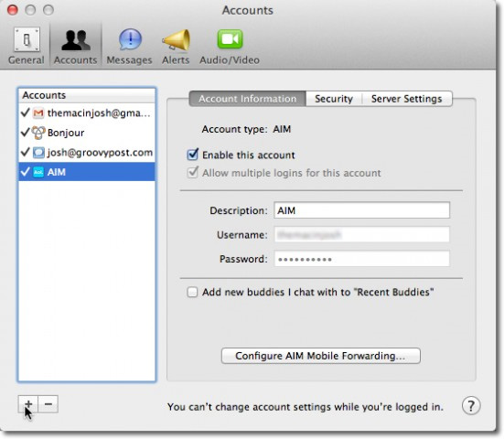Minimize the Accounts window
The width and height of the screenshot is (504, 439).
[30, 10]
